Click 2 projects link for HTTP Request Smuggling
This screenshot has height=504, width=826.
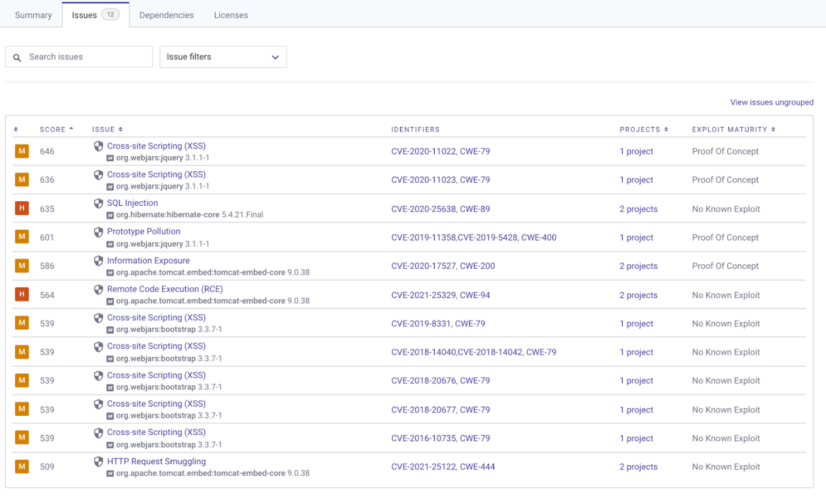point(638,467)
